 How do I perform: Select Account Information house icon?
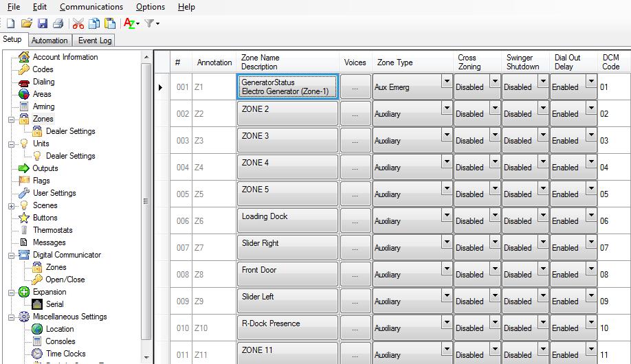(24, 57)
